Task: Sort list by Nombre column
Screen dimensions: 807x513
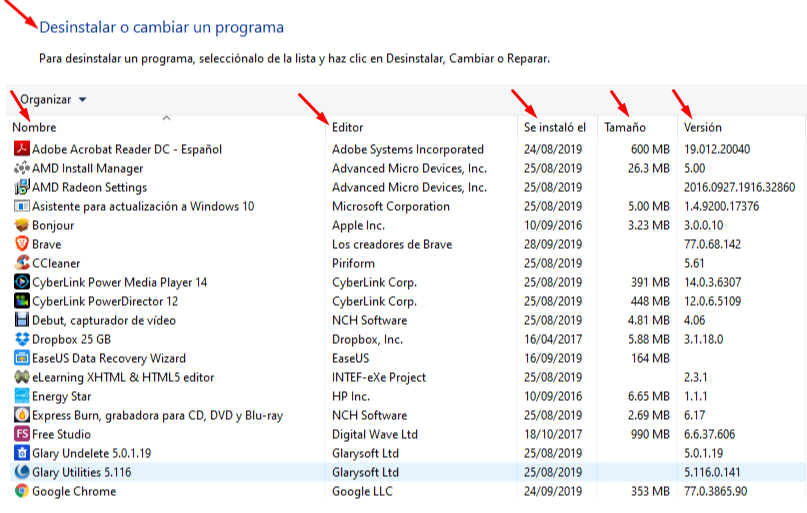Action: tap(34, 127)
